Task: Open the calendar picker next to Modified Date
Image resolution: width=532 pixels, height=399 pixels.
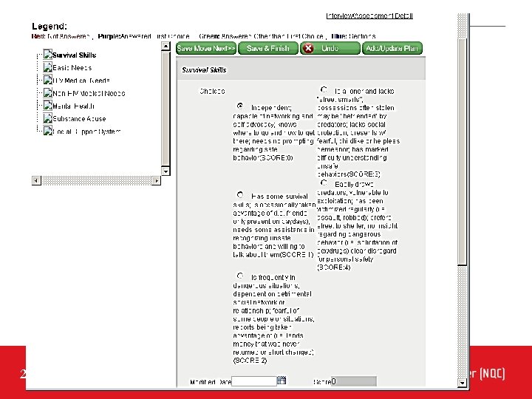Action: point(282,381)
